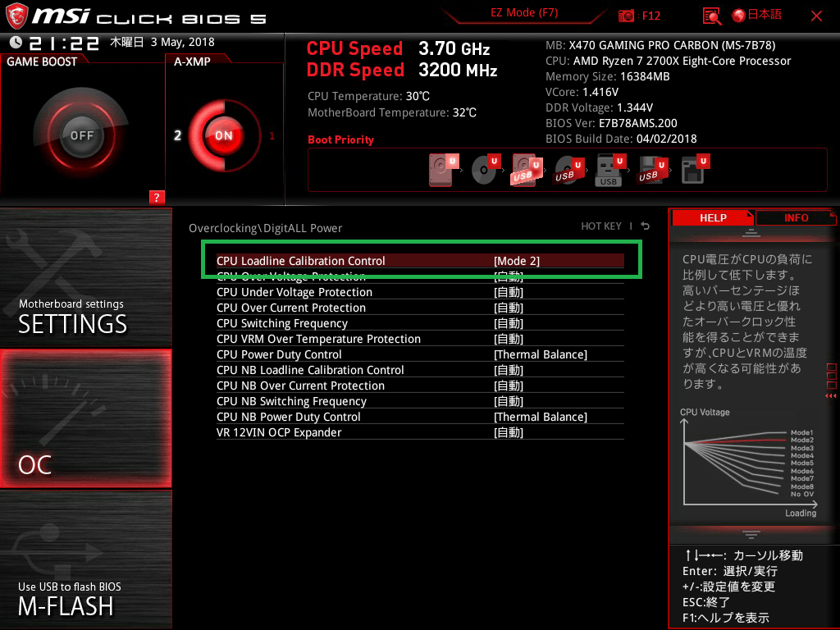This screenshot has width=840, height=630.
Task: Open the BIOS search magnifier icon
Action: [712, 16]
